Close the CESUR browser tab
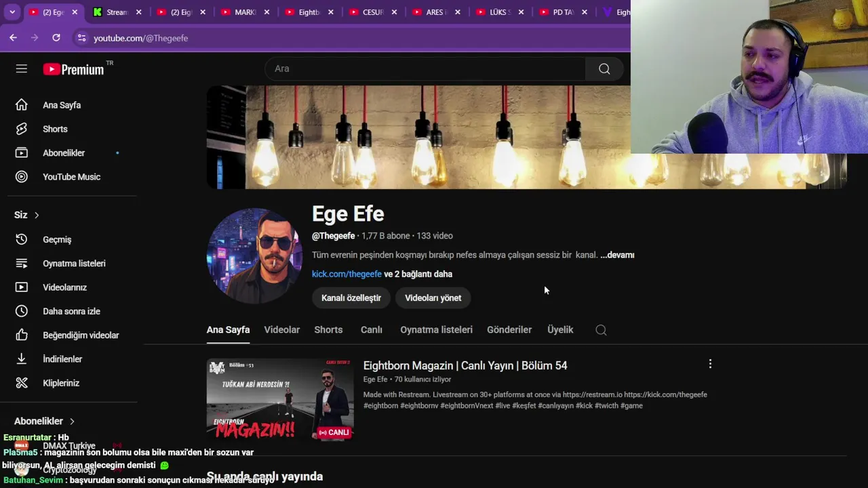 [x=395, y=12]
